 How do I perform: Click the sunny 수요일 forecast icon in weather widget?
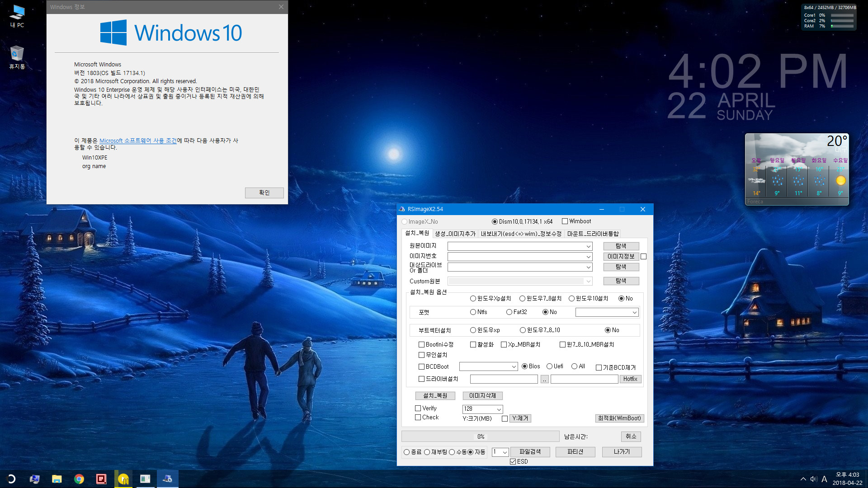(840, 181)
